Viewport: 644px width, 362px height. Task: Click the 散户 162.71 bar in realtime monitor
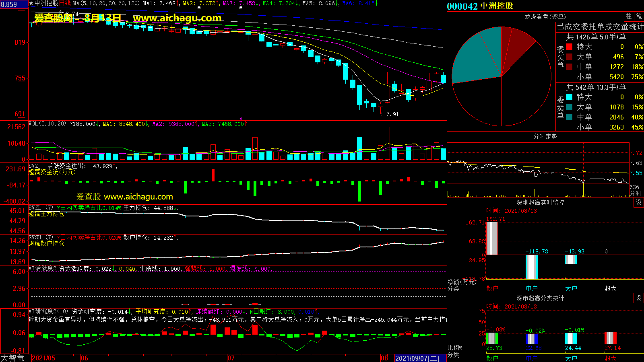(x=492, y=238)
